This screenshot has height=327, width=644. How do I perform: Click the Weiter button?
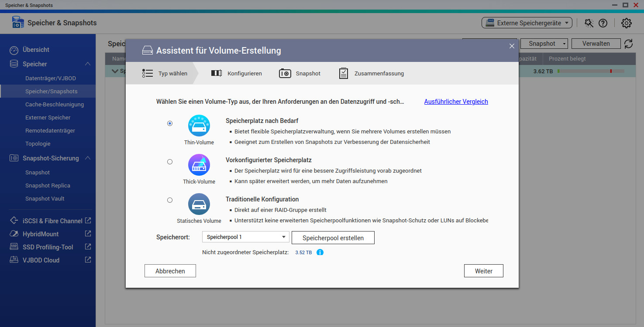click(483, 271)
